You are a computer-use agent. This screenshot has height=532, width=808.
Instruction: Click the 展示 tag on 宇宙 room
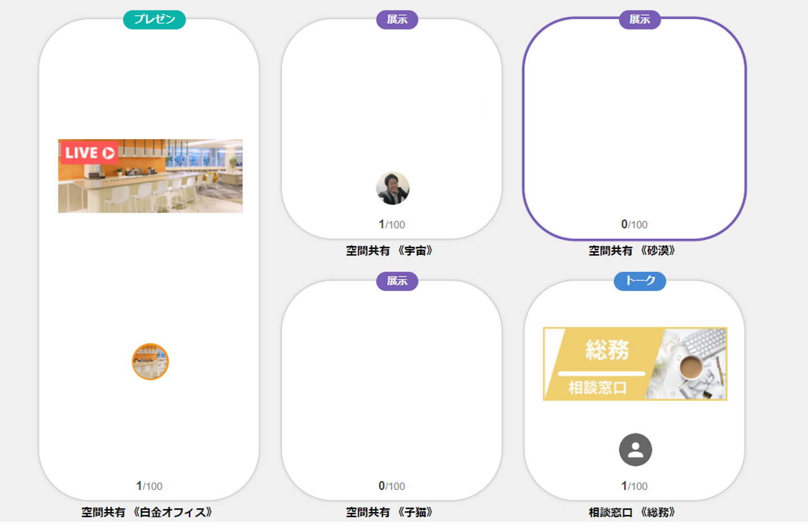[x=397, y=20]
